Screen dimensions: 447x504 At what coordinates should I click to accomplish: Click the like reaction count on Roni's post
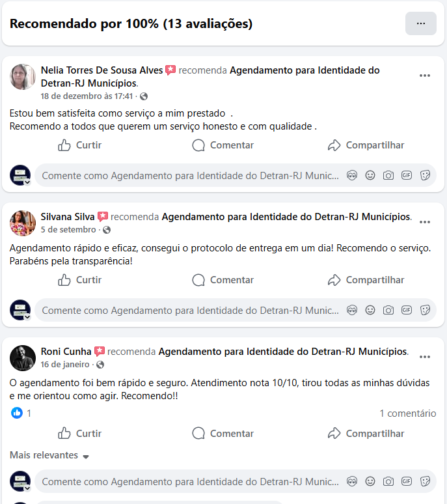(21, 413)
